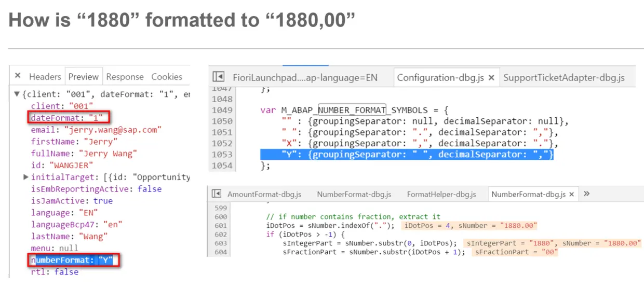Open the first NumberFormat-dbg.js tab
The width and height of the screenshot is (644, 289).
point(354,194)
